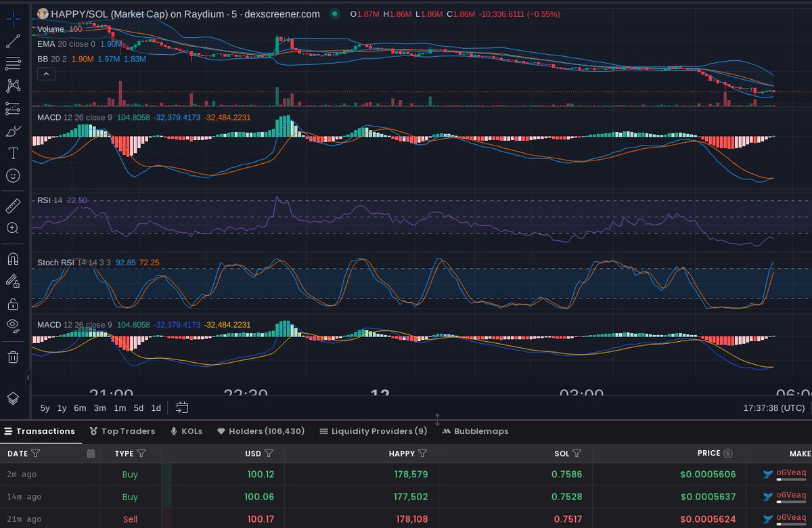Viewport: 812px width, 528px height.
Task: Open the emoji icons tool
Action: point(13,175)
